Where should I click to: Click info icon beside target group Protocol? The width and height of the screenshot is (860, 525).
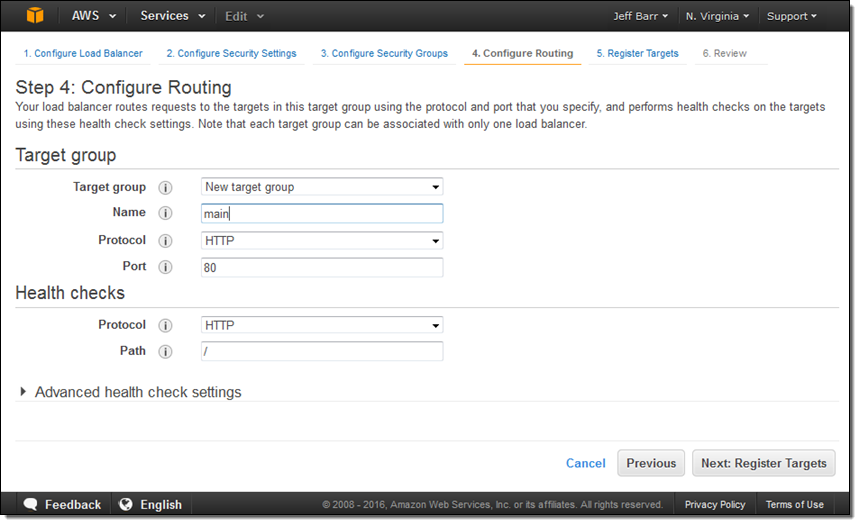coord(166,241)
